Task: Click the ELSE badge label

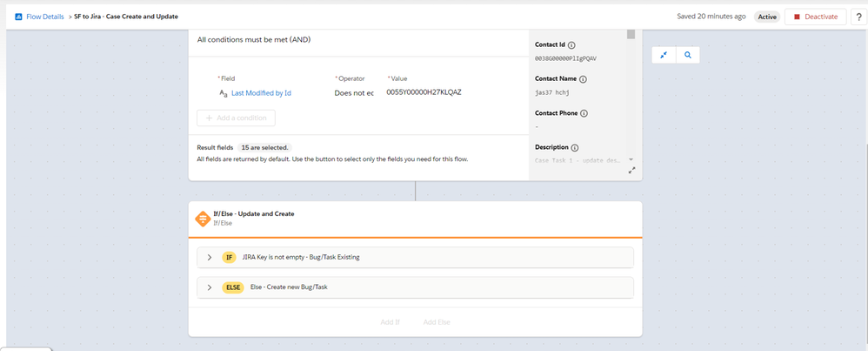Action: pyautogui.click(x=233, y=287)
